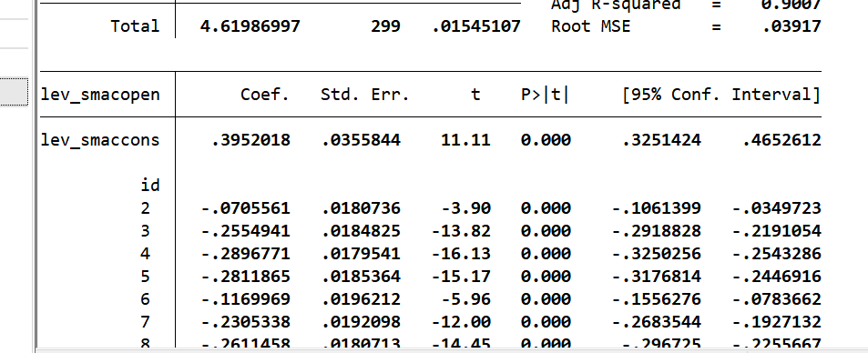Click the [95% Conf. Interval] header
Viewport: 868px width, 353px height.
(721, 95)
